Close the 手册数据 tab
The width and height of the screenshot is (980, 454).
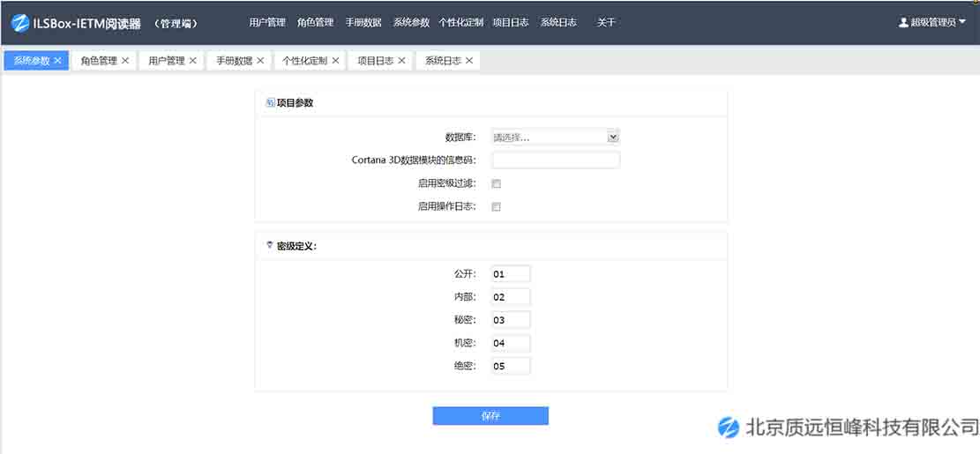coord(260,61)
